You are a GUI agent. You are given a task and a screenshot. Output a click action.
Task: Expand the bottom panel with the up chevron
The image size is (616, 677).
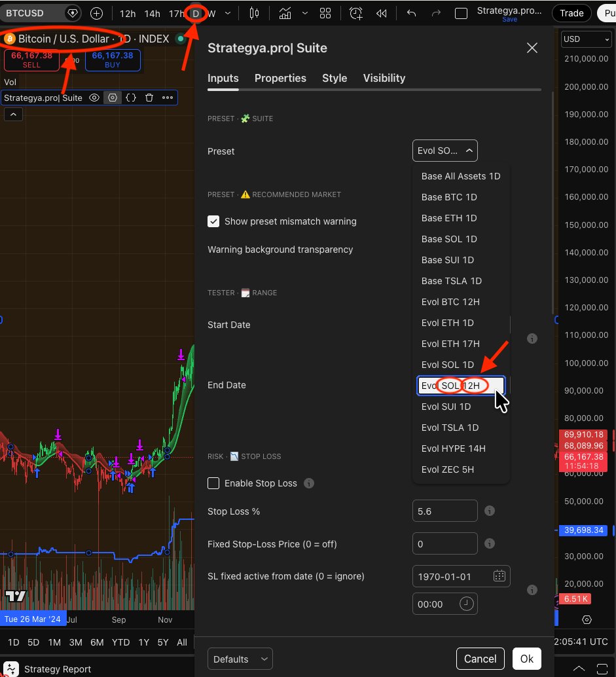[x=579, y=668]
